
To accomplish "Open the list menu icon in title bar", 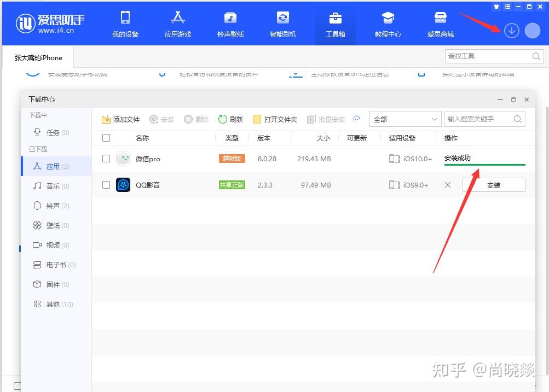I will (x=507, y=7).
